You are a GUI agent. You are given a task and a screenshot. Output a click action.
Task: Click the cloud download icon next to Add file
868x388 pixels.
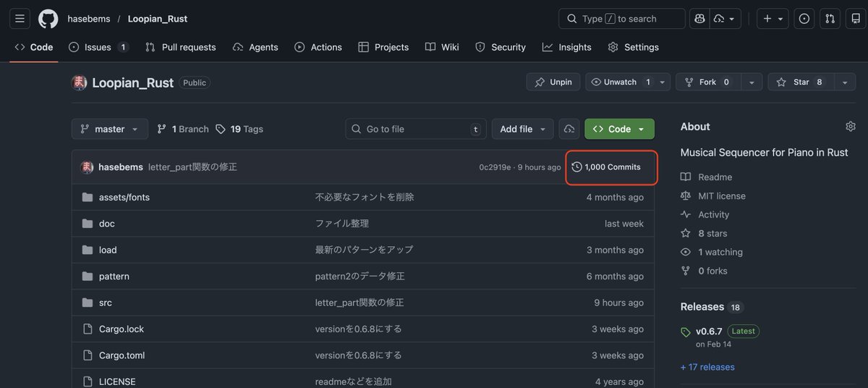[x=569, y=129]
